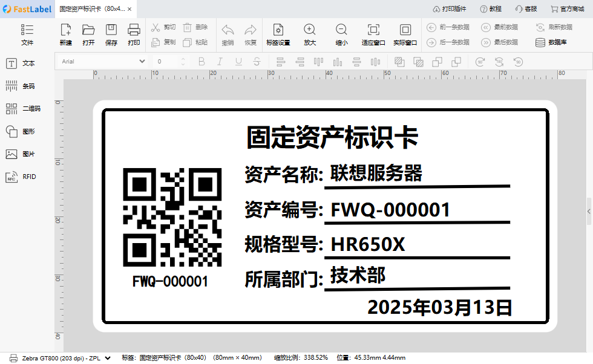
Task: Select the 二维码 QR code tool
Action: (x=23, y=109)
